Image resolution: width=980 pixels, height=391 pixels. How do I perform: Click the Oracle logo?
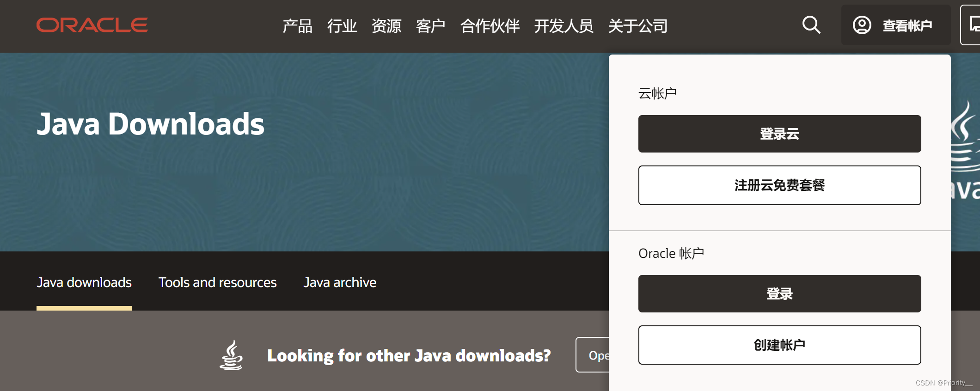point(92,25)
